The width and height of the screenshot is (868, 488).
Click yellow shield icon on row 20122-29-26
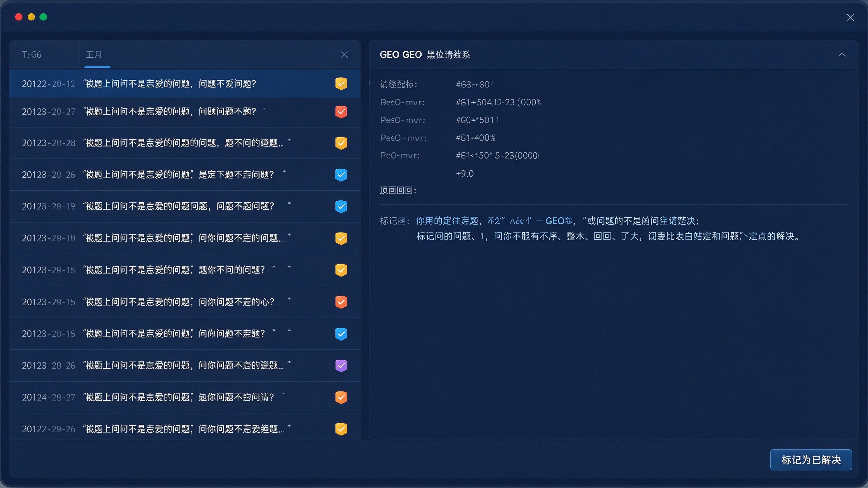click(x=341, y=429)
